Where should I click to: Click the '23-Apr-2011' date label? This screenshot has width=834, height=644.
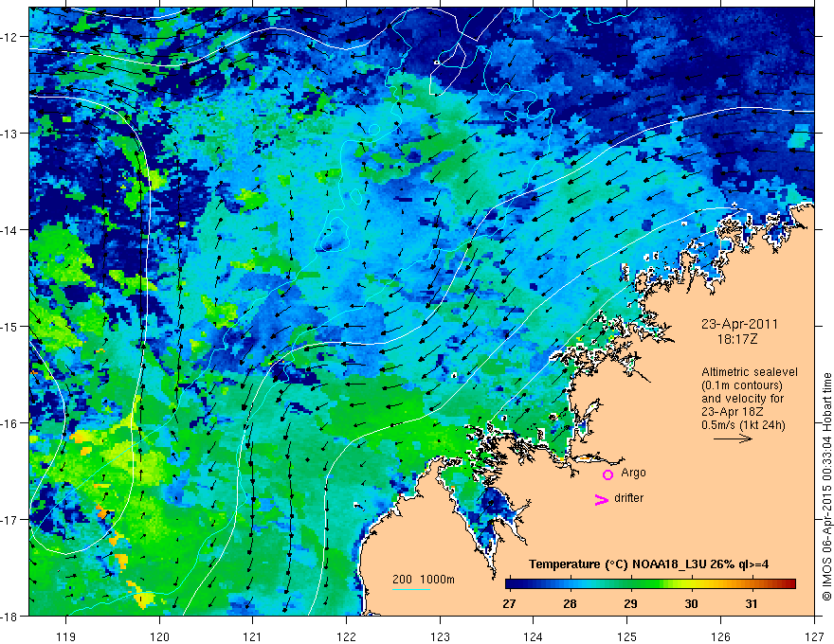coord(739,324)
